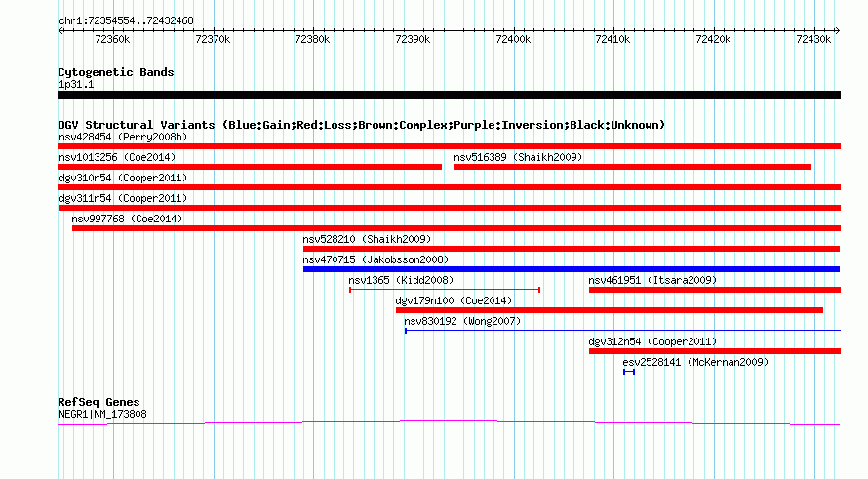Screen dimensions: 868x479
Task: Click the chr1:72354554..72432468 coordinate text
Action: [x=126, y=20]
